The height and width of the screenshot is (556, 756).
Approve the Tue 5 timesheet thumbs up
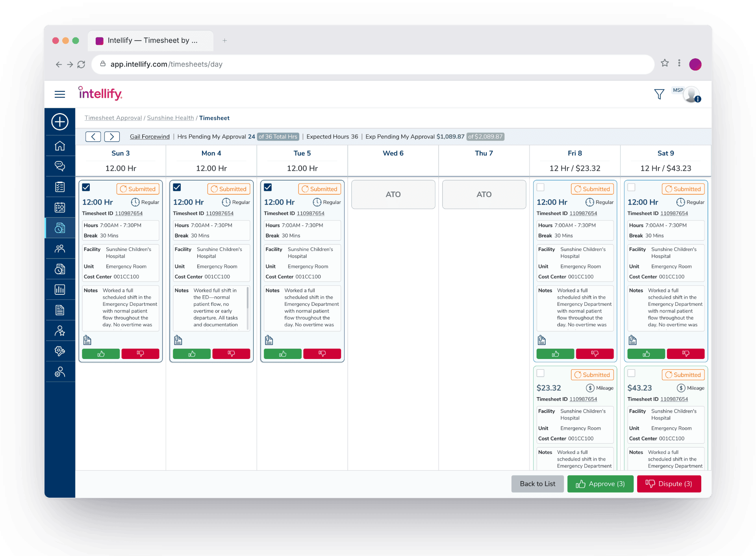(x=283, y=354)
